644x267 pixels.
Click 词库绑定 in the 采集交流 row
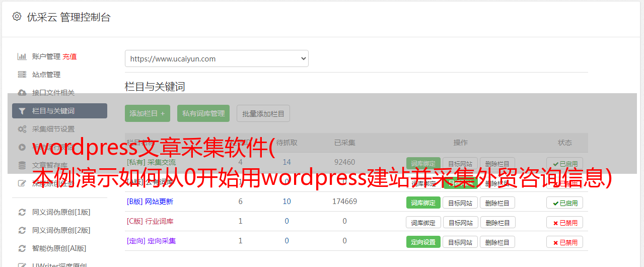pos(423,164)
